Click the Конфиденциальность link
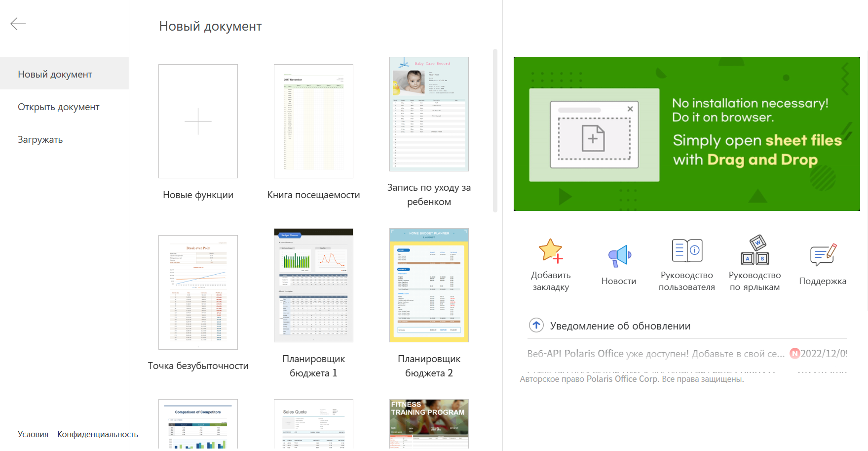The height and width of the screenshot is (451, 868). (98, 434)
